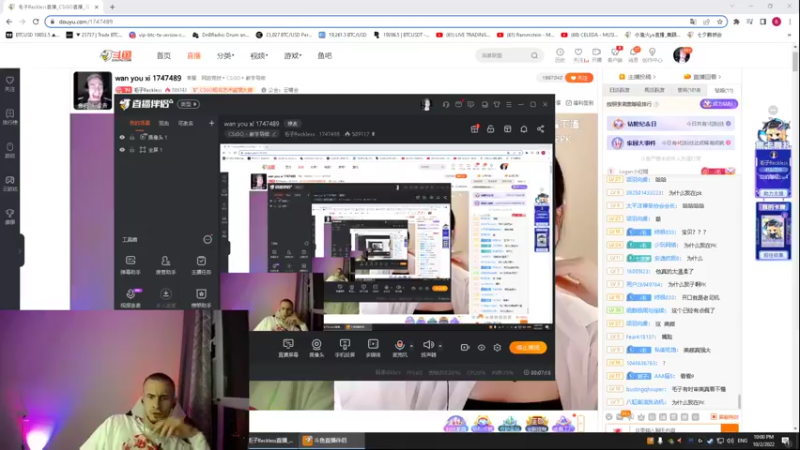Click the follow heart icon in Douyu left sidebar
The image size is (800, 450).
click(x=10, y=84)
